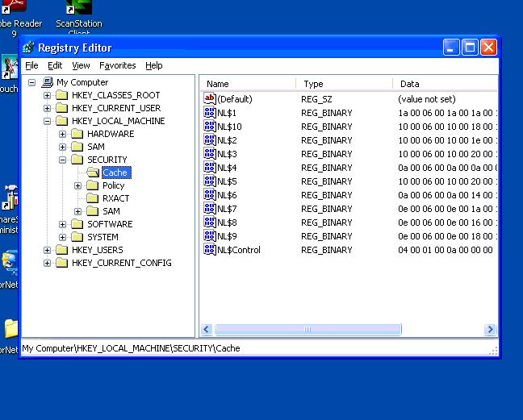Click the My Computer icon in tree

coord(48,82)
